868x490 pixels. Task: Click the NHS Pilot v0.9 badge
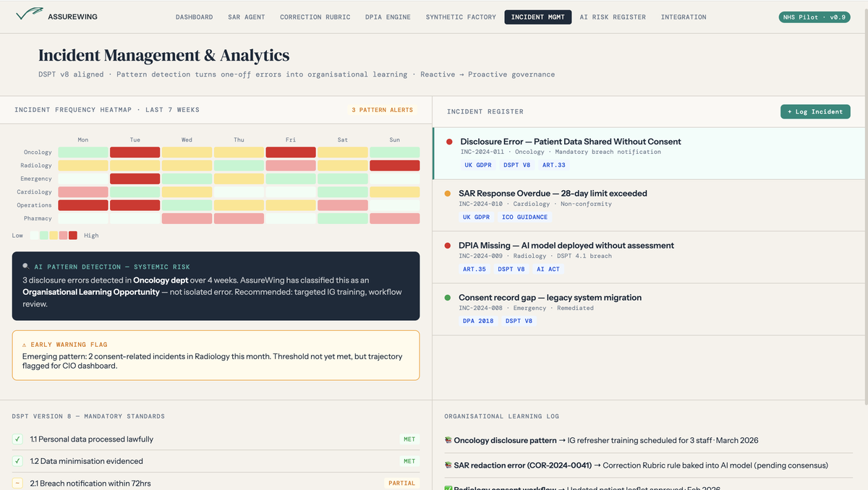[815, 17]
